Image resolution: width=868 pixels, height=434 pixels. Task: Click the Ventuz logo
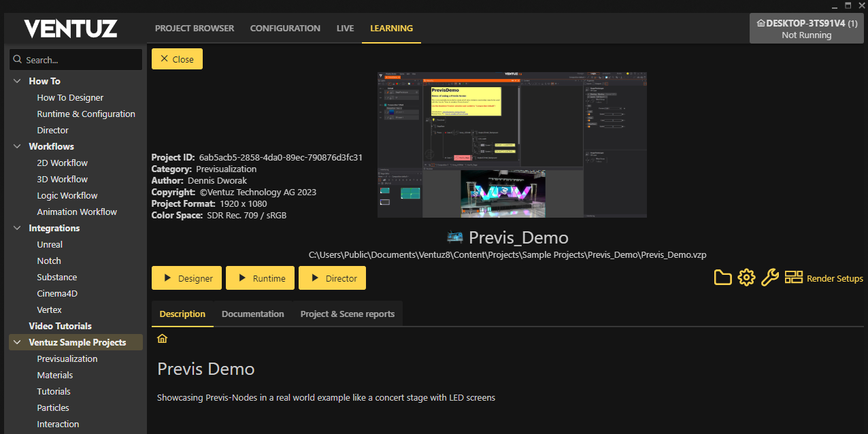pyautogui.click(x=71, y=29)
